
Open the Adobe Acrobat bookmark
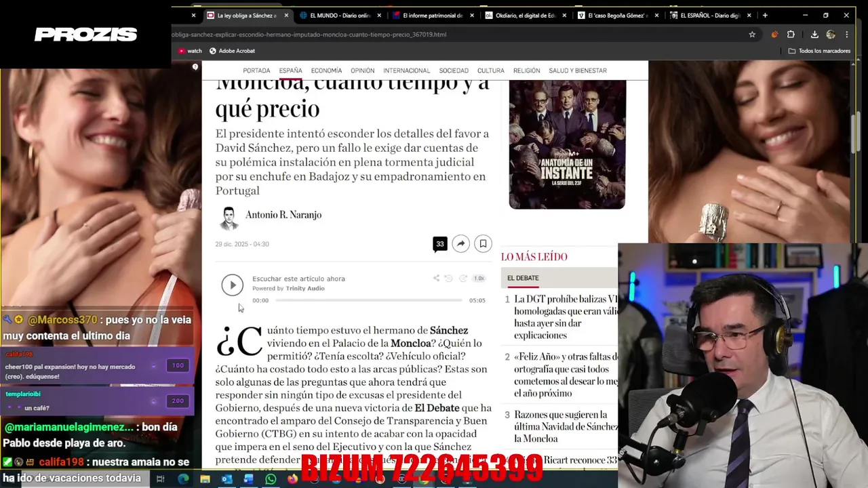coord(232,51)
